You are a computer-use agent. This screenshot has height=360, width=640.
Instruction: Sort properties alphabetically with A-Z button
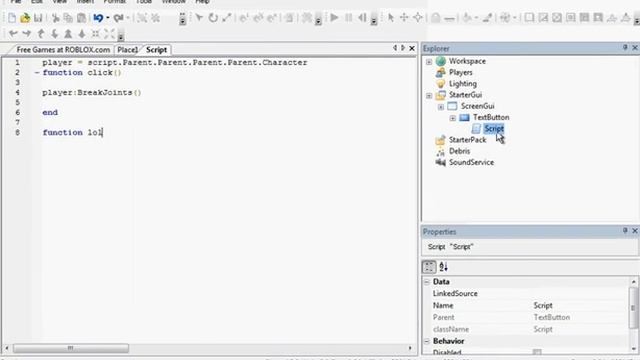[x=443, y=267]
